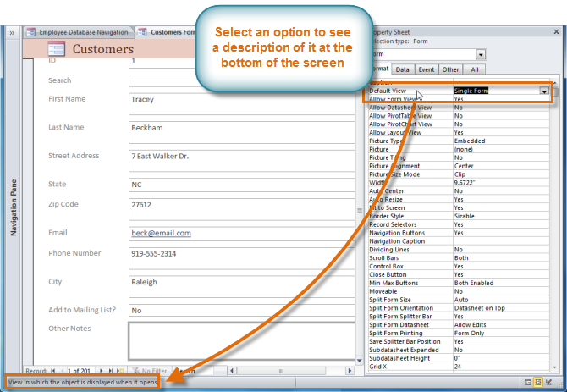Select the Dividing Lines property value
The width and height of the screenshot is (567, 392).
(501, 250)
